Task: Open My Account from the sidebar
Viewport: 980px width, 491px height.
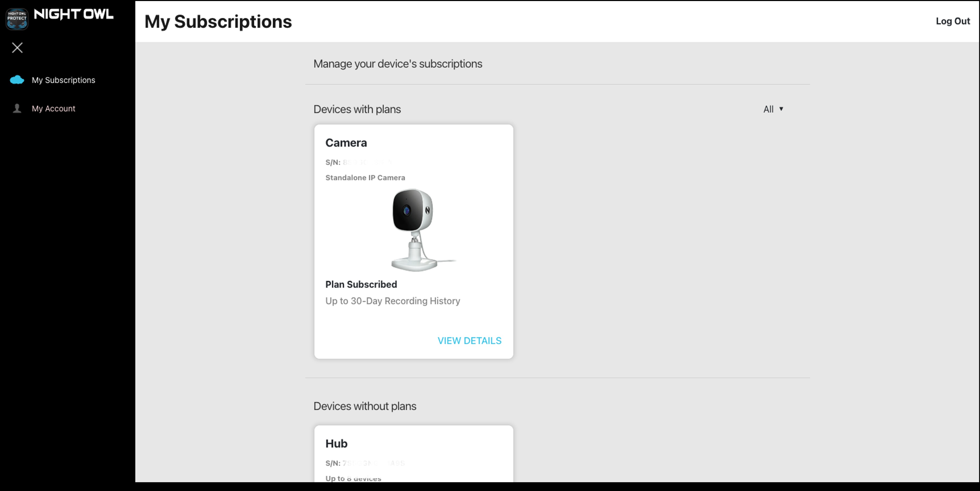Action: pos(53,108)
